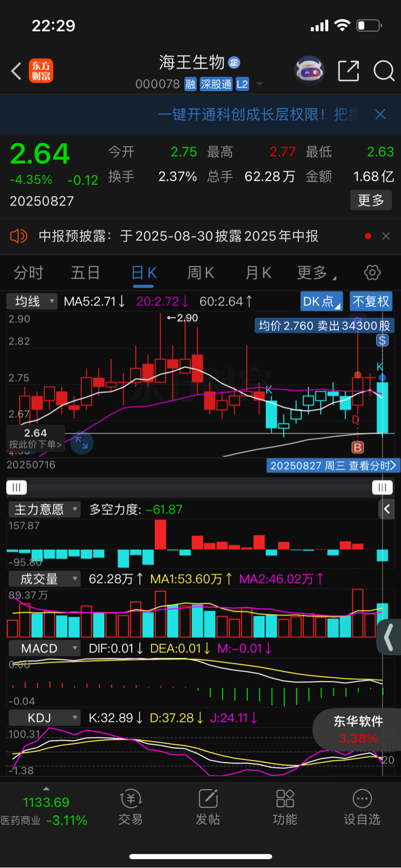This screenshot has height=868, width=401.
Task: Tap the MA5:2.71 moving average label
Action: (x=95, y=301)
